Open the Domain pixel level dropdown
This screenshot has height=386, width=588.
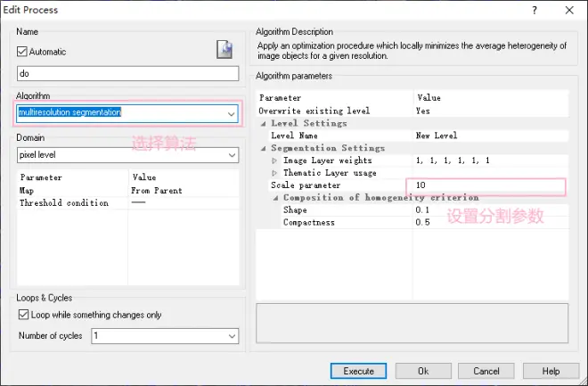(x=233, y=155)
